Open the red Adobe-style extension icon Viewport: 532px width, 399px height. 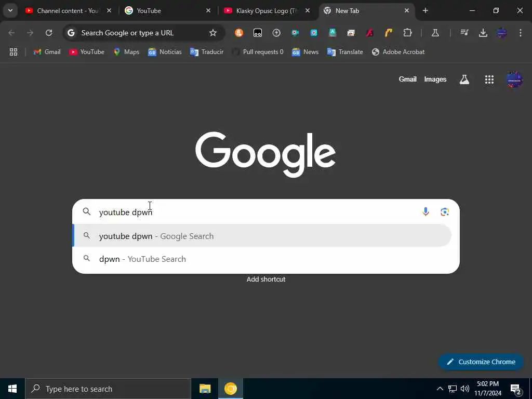tap(370, 33)
